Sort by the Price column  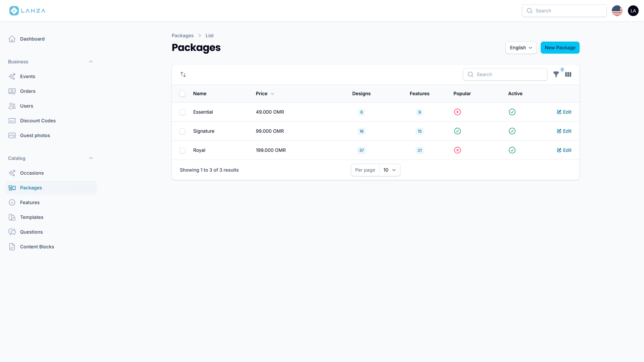[x=265, y=94]
